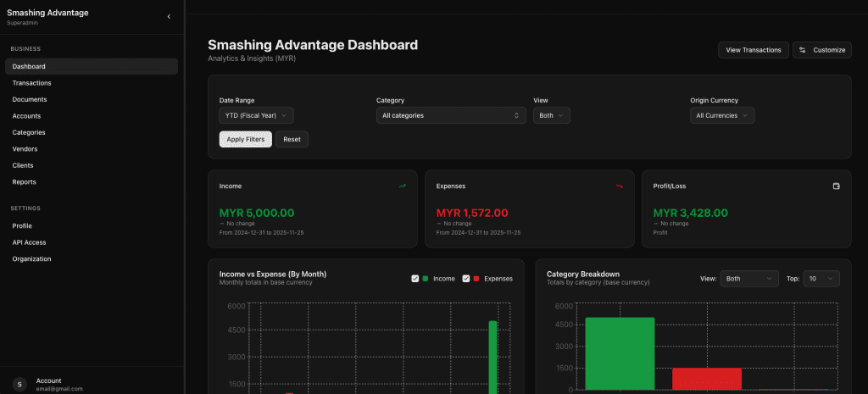Click the Apply Filters button
This screenshot has height=394, width=868.
(x=245, y=140)
